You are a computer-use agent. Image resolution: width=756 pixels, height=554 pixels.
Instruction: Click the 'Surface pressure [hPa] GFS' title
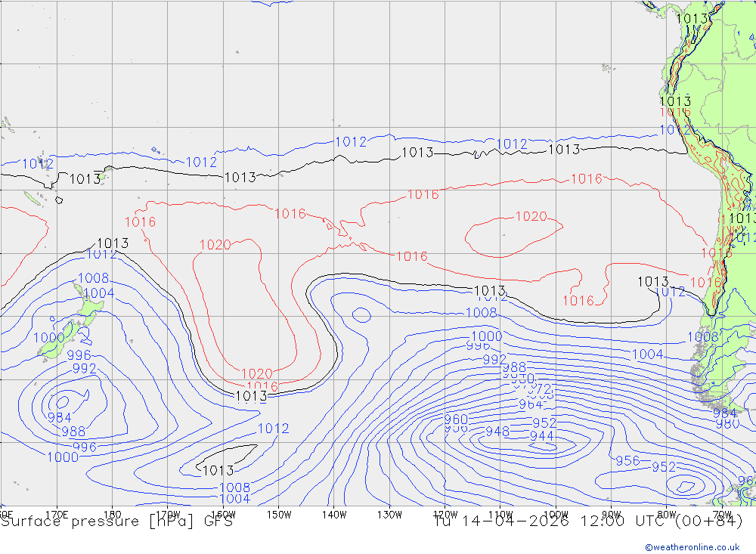[x=116, y=522]
